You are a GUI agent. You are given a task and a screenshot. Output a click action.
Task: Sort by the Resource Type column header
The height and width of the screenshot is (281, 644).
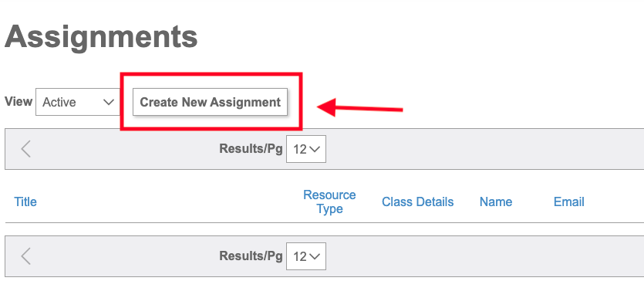tap(329, 201)
